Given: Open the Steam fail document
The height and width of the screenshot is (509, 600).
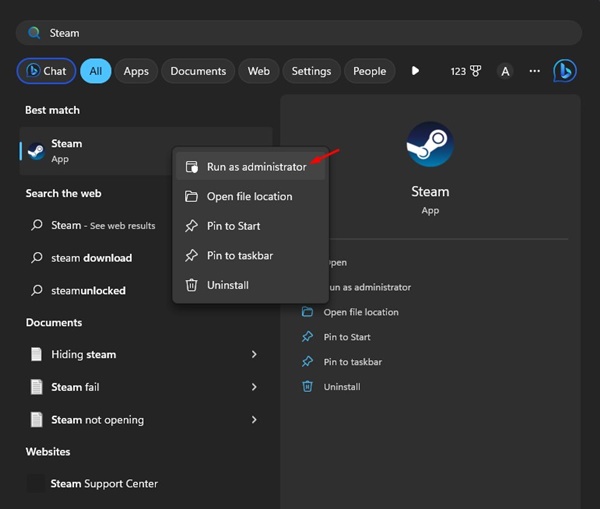Looking at the screenshot, I should point(145,387).
